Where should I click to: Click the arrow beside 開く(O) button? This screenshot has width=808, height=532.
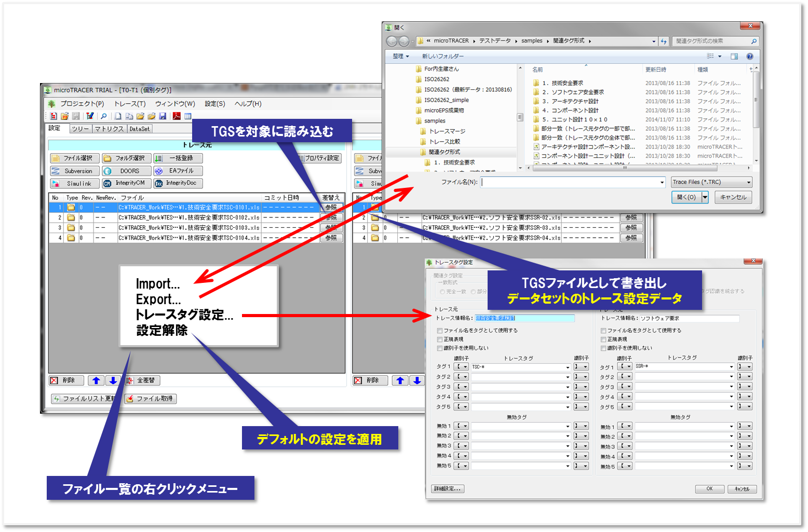coord(705,197)
